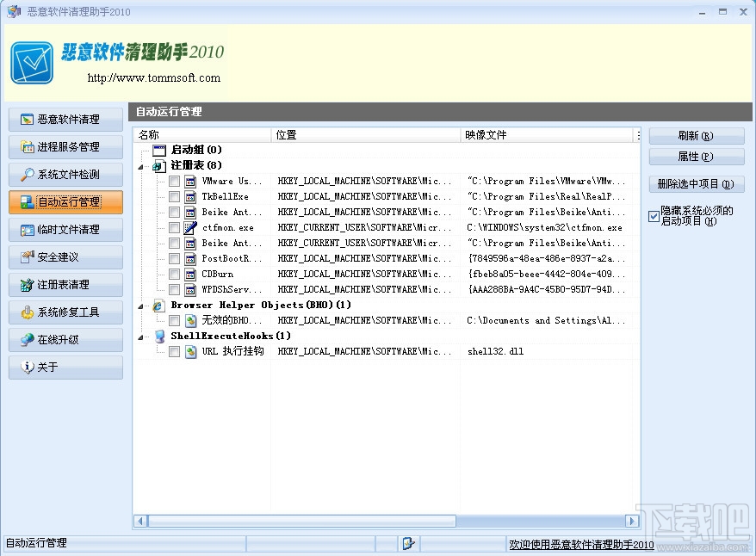Check the URL 执行挂钩 entry checkbox
The width and height of the screenshot is (756, 556).
174,352
